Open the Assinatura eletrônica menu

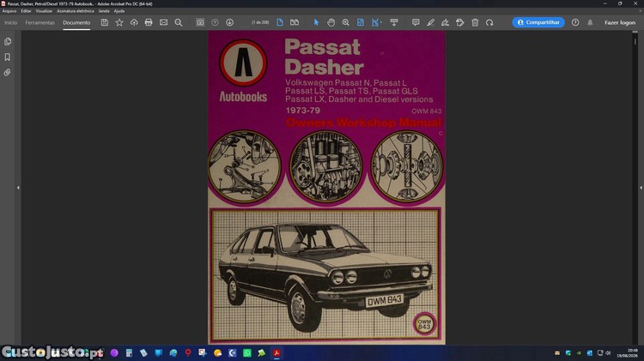76,11
